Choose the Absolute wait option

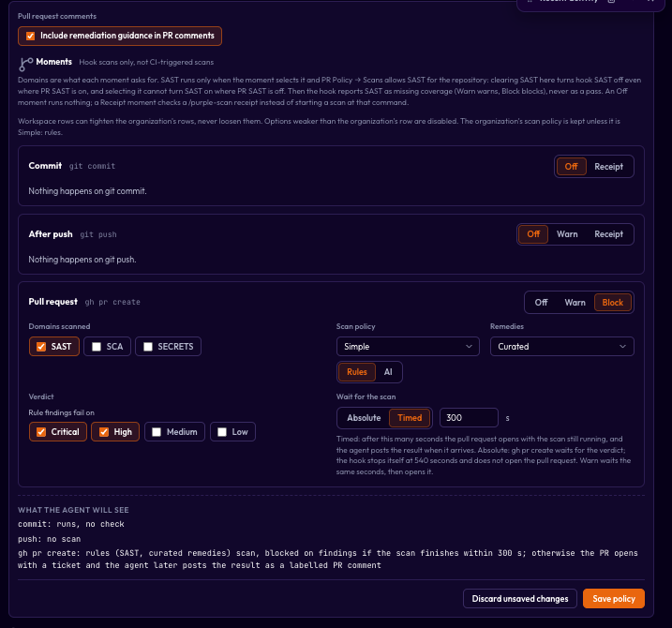pyautogui.click(x=364, y=418)
